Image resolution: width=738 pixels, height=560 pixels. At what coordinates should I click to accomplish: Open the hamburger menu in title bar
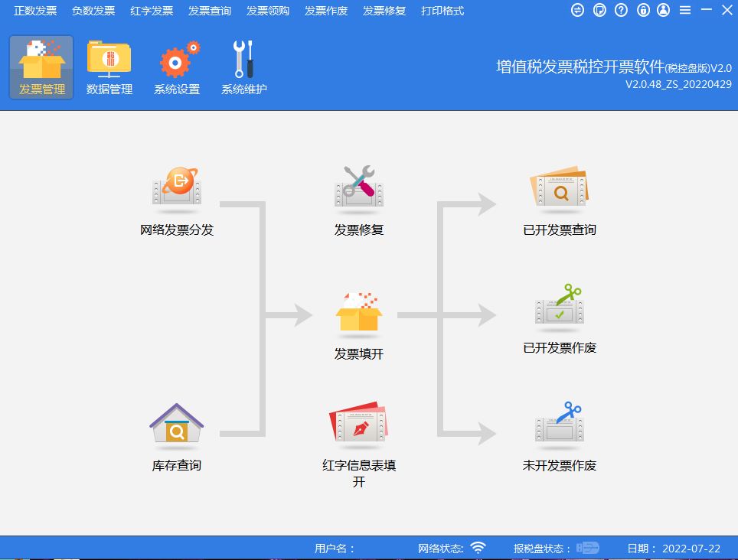tap(684, 10)
